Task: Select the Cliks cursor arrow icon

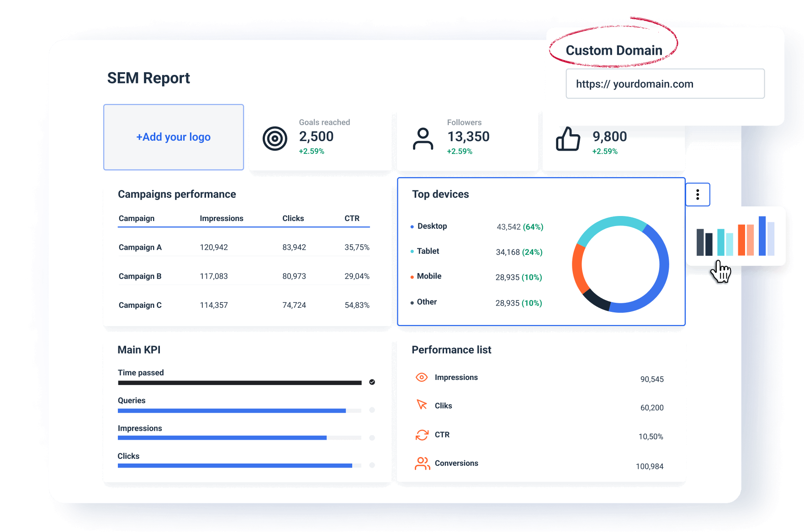Action: [x=422, y=406]
